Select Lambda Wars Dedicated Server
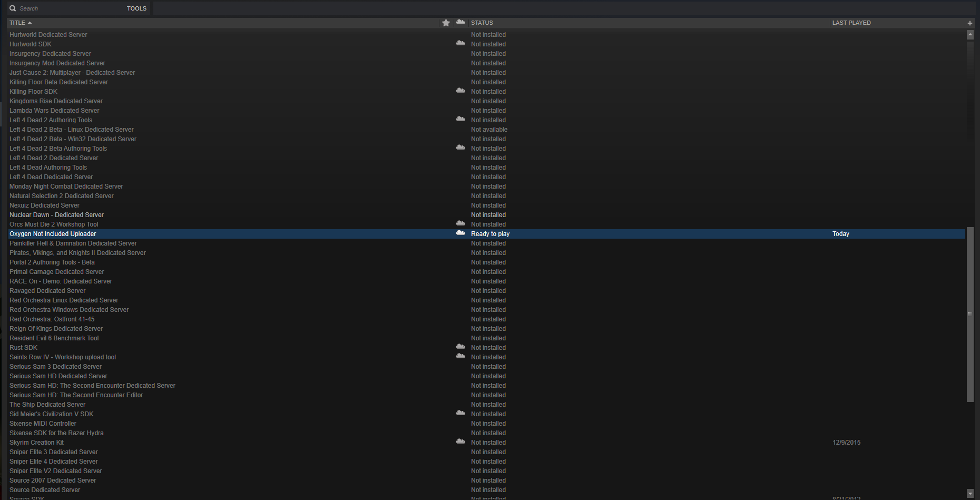The image size is (980, 500). click(54, 111)
